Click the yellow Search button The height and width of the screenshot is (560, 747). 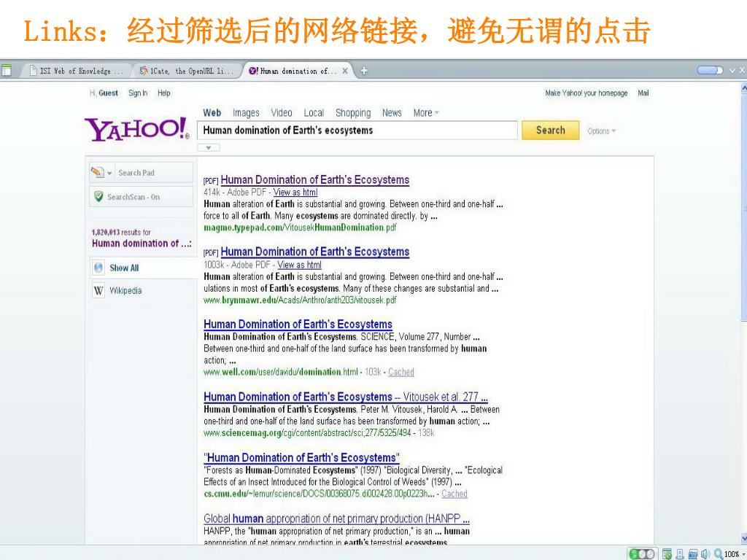[550, 131]
